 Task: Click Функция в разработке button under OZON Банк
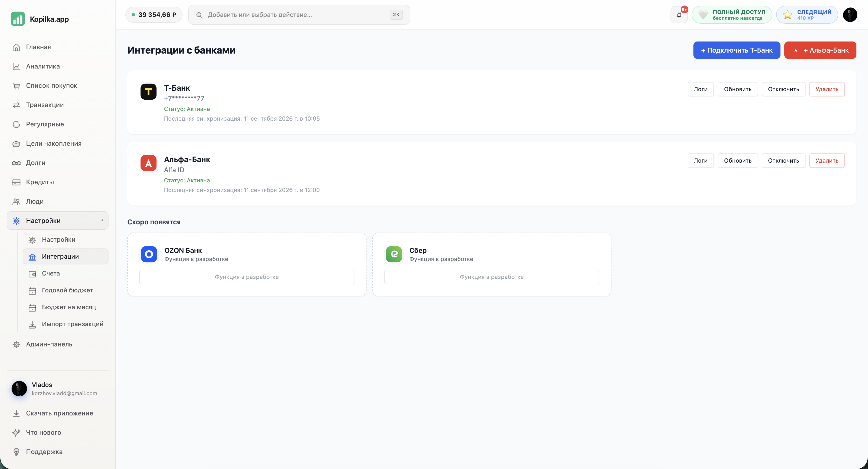247,277
